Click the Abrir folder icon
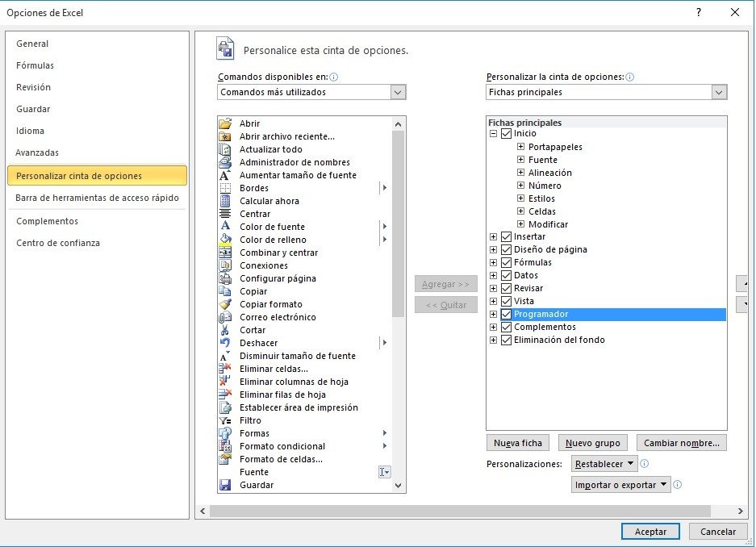 click(225, 123)
